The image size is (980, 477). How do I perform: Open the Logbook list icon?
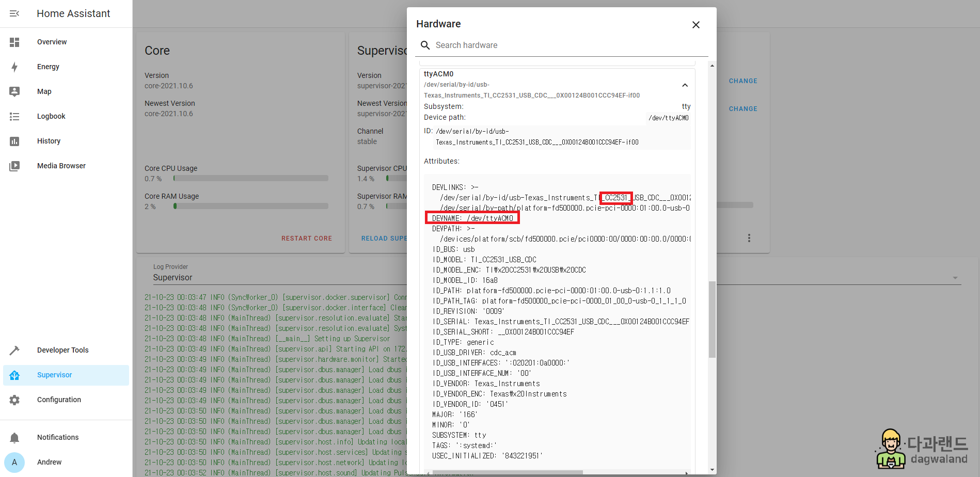coord(14,117)
